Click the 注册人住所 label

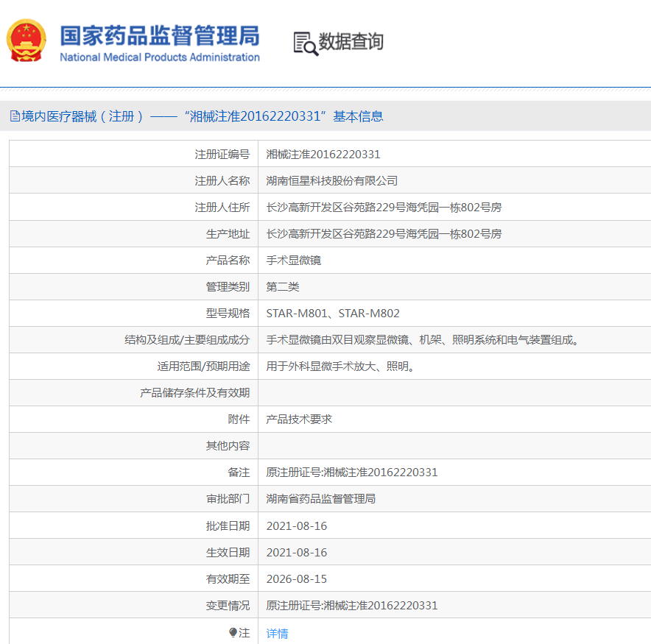(x=222, y=208)
